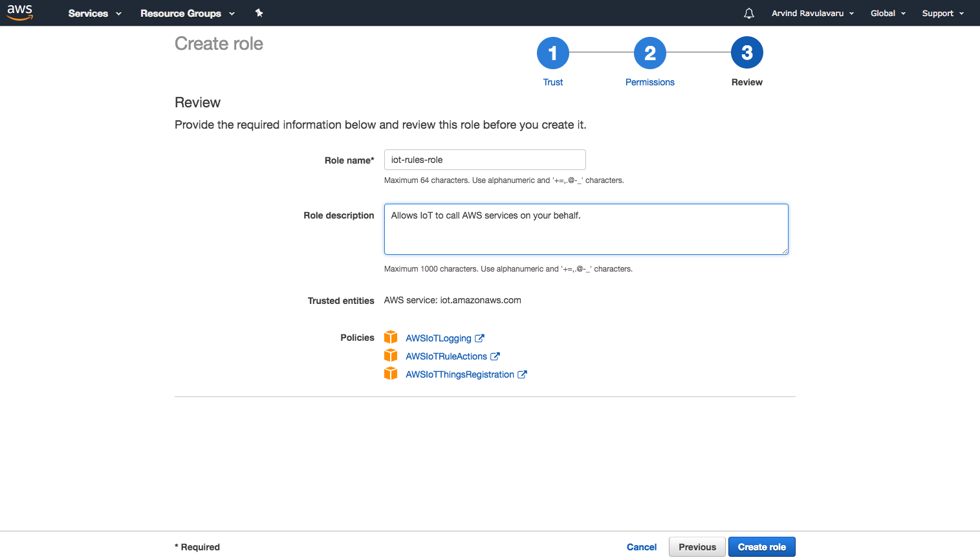Click the Review step label

tap(747, 82)
